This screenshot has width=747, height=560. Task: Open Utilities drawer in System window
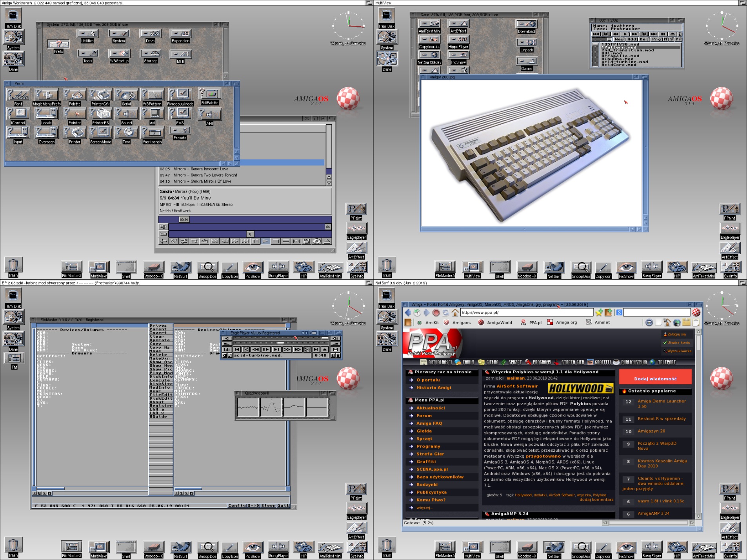tap(87, 36)
